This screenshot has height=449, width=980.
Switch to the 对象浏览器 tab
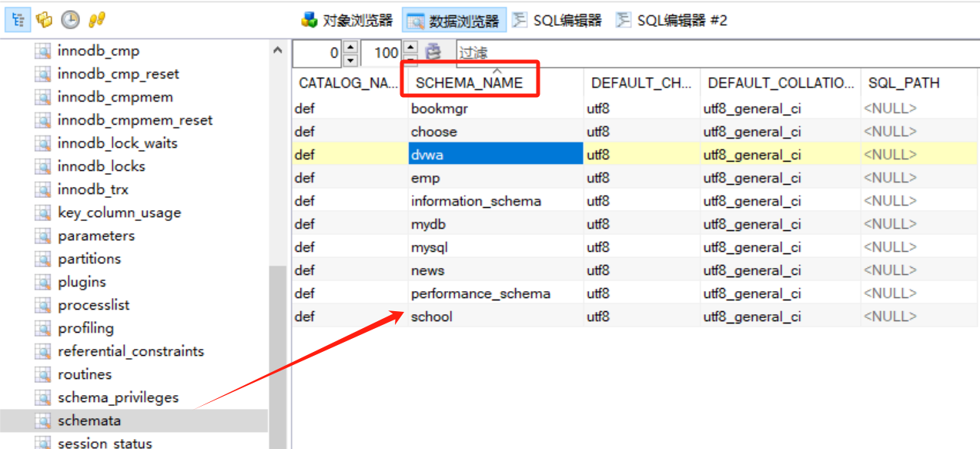pyautogui.click(x=346, y=21)
